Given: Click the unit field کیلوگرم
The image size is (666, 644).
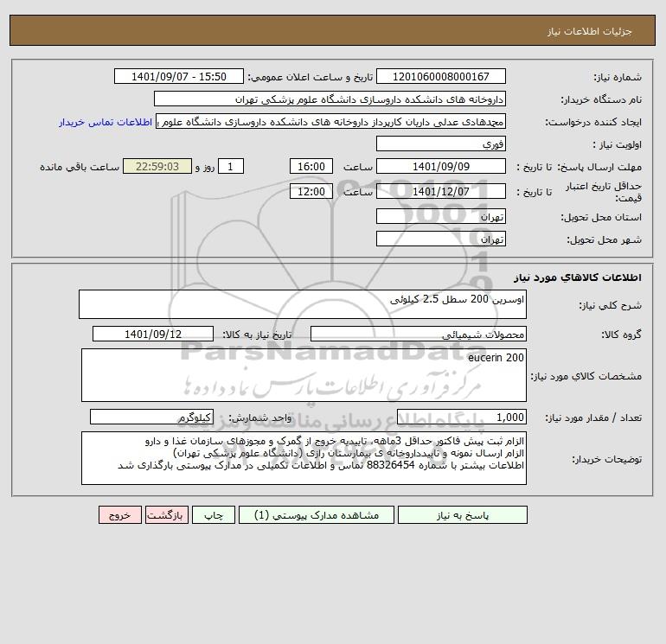Looking at the screenshot, I should pos(151,418).
